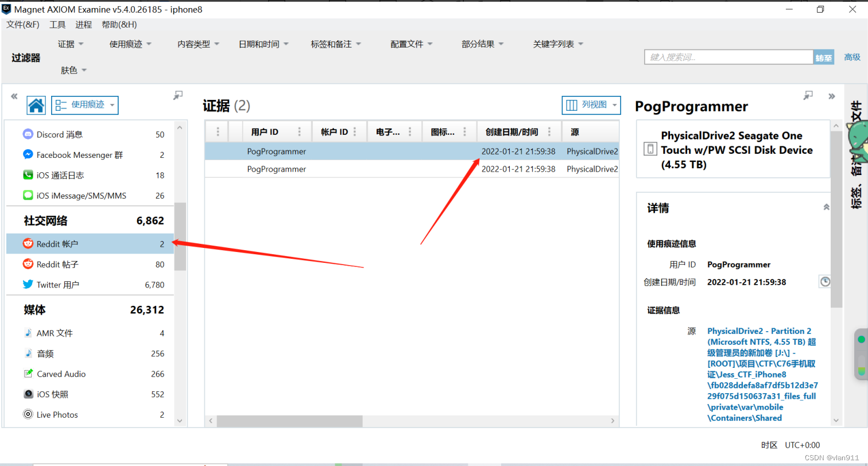Viewport: 868px width, 466px height.
Task: Click the Discord 消息 icon
Action: coord(28,134)
